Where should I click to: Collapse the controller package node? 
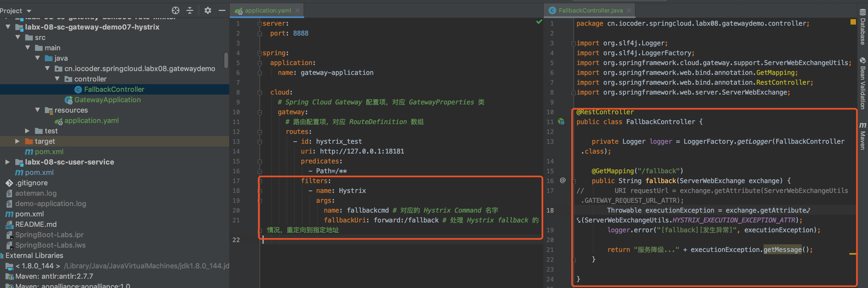58,79
